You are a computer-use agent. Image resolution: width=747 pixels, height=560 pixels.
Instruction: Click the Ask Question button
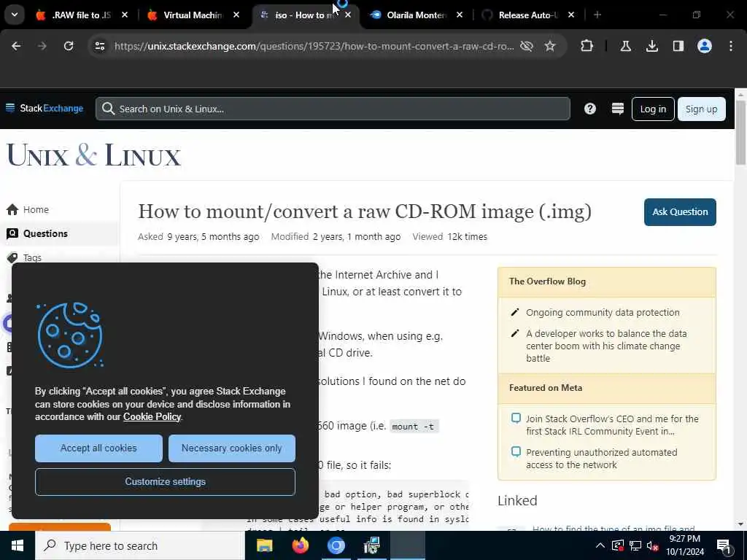pyautogui.click(x=680, y=212)
